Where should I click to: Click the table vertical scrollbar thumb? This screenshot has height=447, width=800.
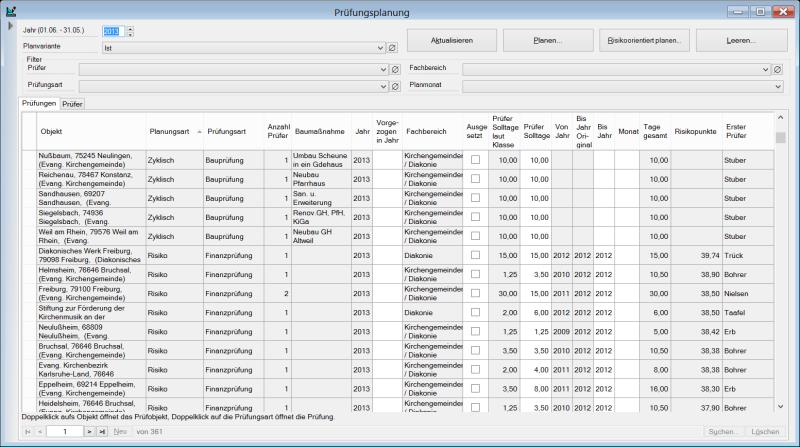click(x=780, y=137)
